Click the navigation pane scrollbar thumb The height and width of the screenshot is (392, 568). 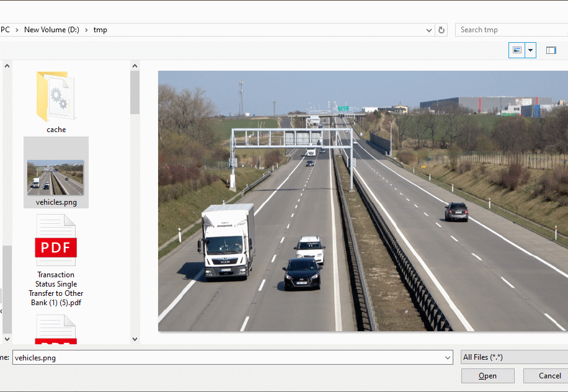click(x=7, y=290)
